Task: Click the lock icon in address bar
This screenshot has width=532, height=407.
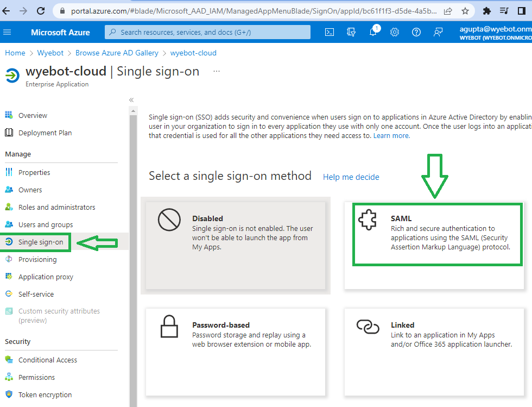Action: [x=62, y=11]
